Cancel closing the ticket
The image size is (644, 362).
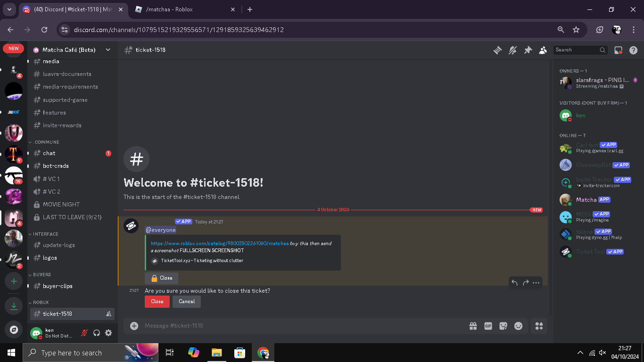pos(187,302)
